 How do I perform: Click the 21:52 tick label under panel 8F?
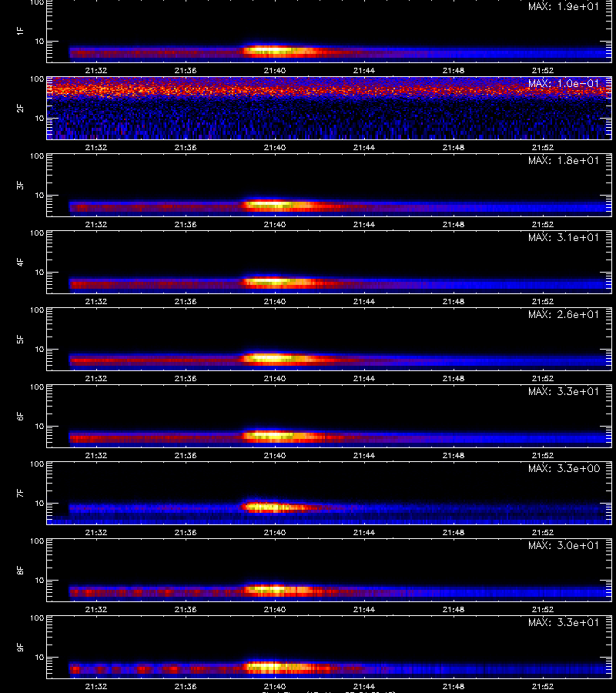click(543, 610)
